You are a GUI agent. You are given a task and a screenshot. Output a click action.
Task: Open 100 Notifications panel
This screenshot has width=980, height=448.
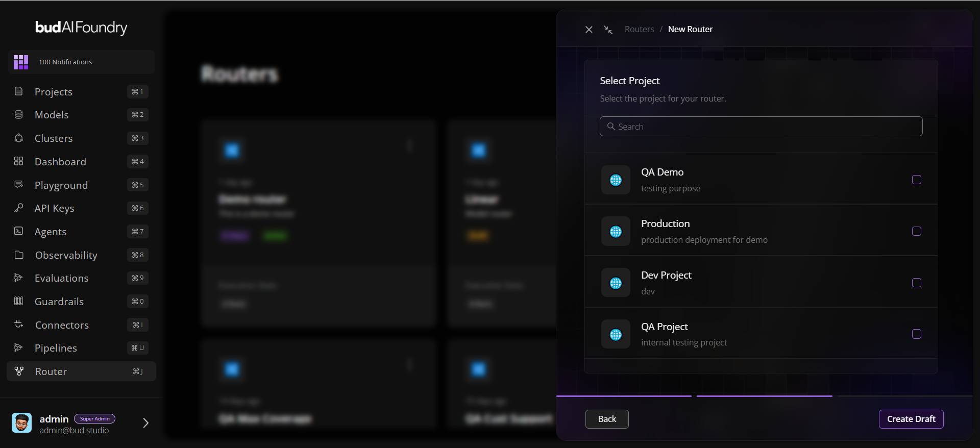coord(81,62)
